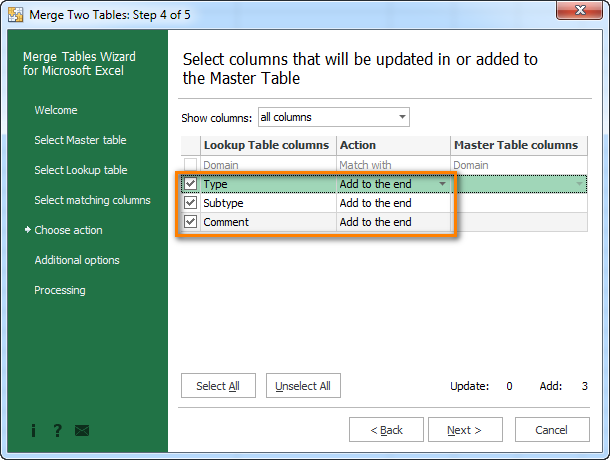
Task: Click the info icon in the sidebar
Action: 34,431
